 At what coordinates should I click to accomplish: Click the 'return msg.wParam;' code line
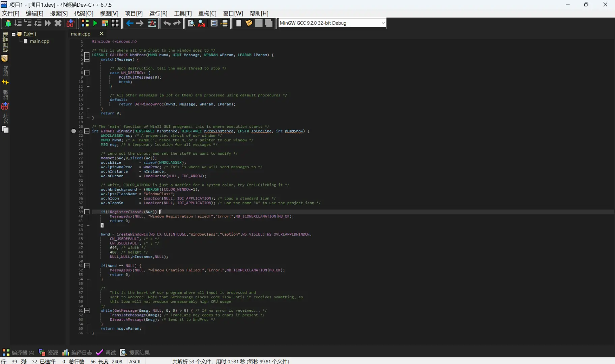[x=121, y=329]
